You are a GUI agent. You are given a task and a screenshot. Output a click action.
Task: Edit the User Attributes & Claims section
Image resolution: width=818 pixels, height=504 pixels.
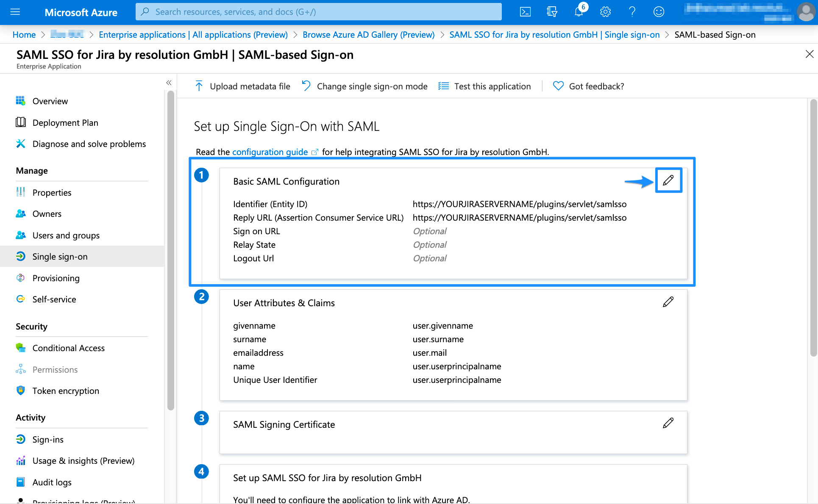(x=668, y=302)
